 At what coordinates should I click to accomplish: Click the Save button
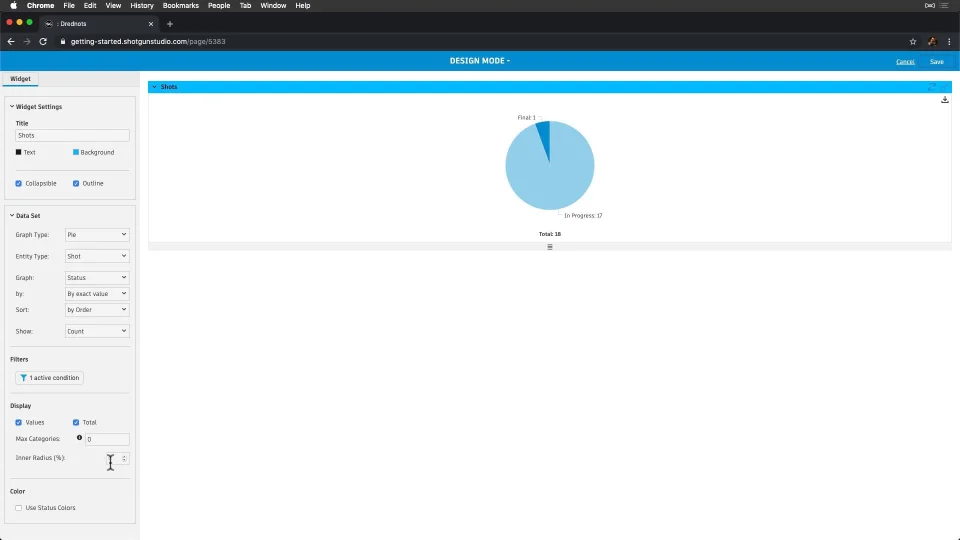tap(937, 62)
